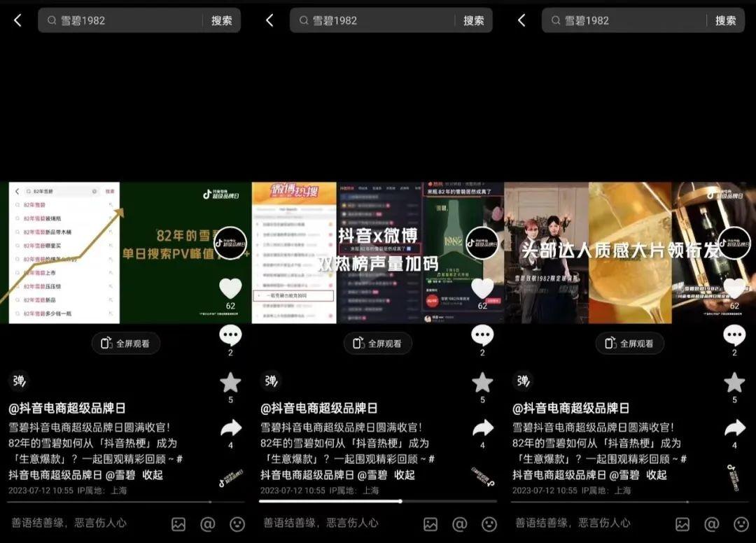This screenshot has height=543, width=756.
Task: Like the video in the left panel
Action: click(230, 288)
